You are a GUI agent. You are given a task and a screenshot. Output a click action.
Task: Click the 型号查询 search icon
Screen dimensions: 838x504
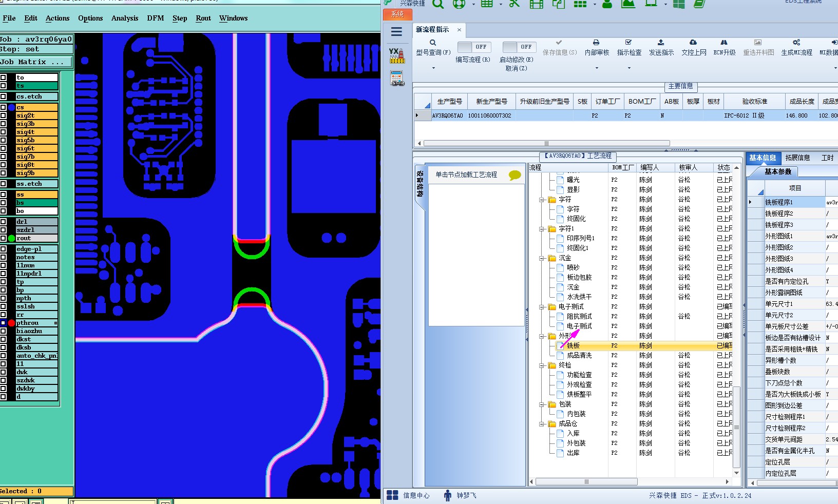click(433, 43)
